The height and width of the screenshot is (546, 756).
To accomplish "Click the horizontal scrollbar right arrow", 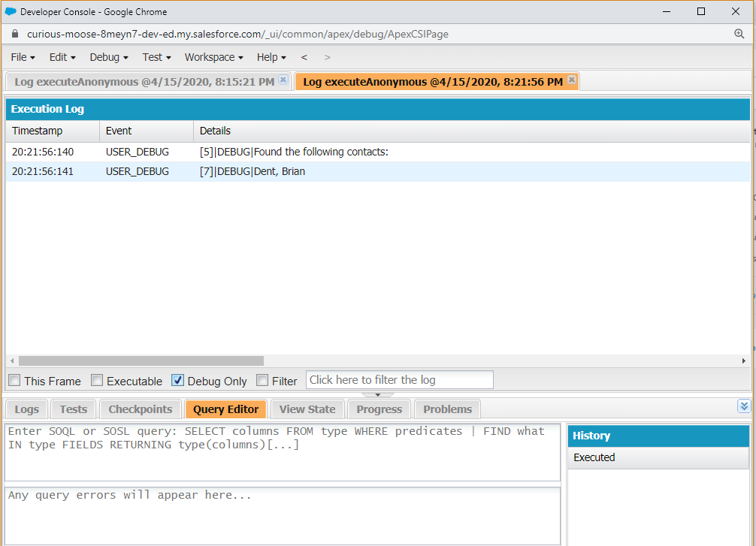I will point(743,360).
